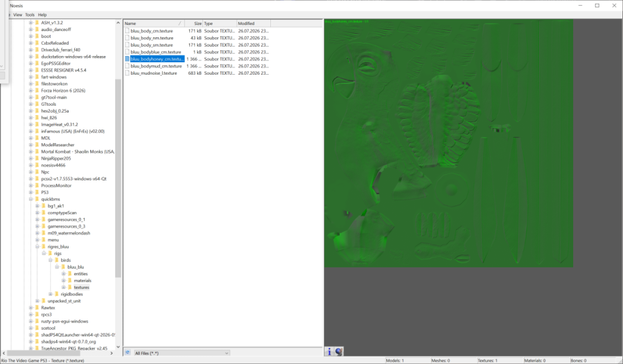Image resolution: width=623 pixels, height=364 pixels.
Task: Select bluu_bodymud_cm.texture file
Action: pos(156,66)
